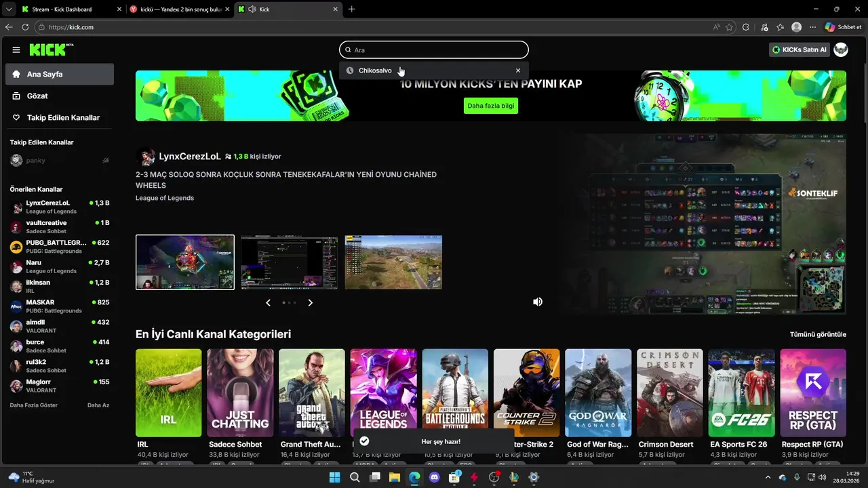Click the offline icon next to panky
Screen dimensions: 868x488
click(x=106, y=161)
